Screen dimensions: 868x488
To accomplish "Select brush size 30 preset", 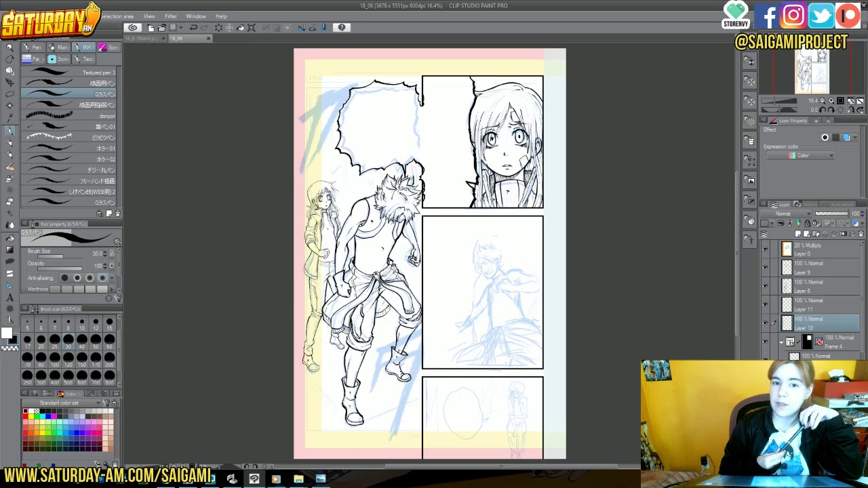I will 68,340.
